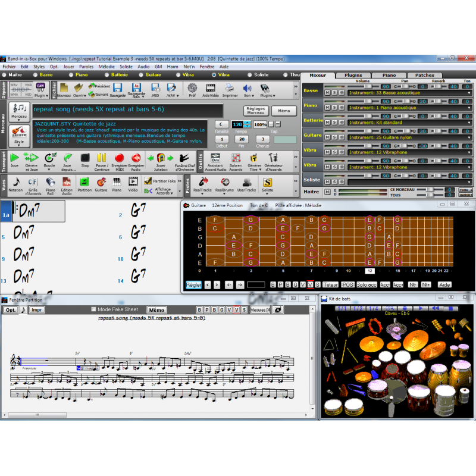
Task: Enable the Mode Fake Sheet checkbox
Action: [93, 309]
